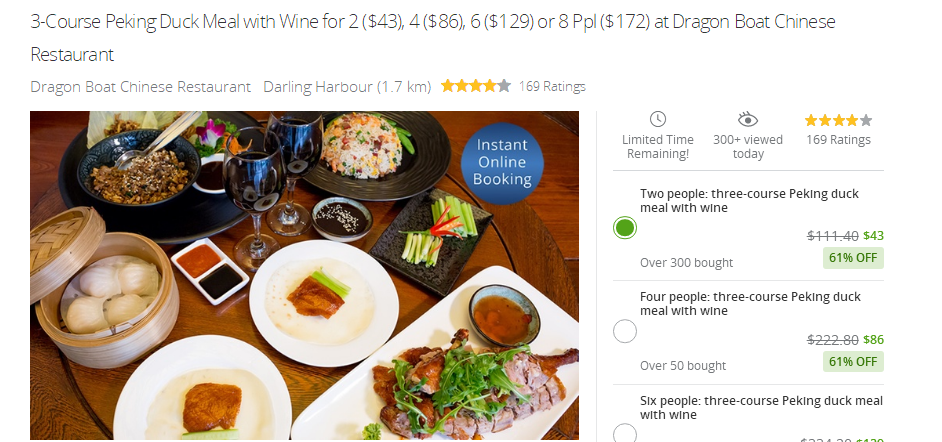
Task: Click the 61% OFF badge for four people
Action: 853,362
